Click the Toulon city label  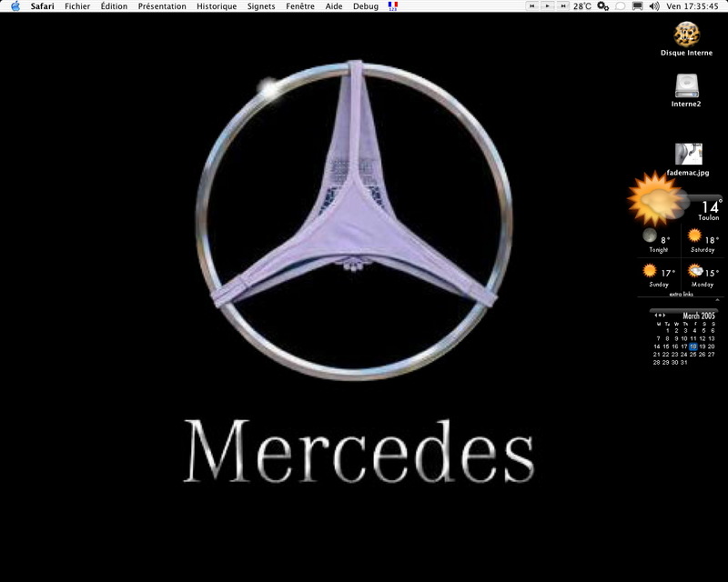(x=709, y=217)
